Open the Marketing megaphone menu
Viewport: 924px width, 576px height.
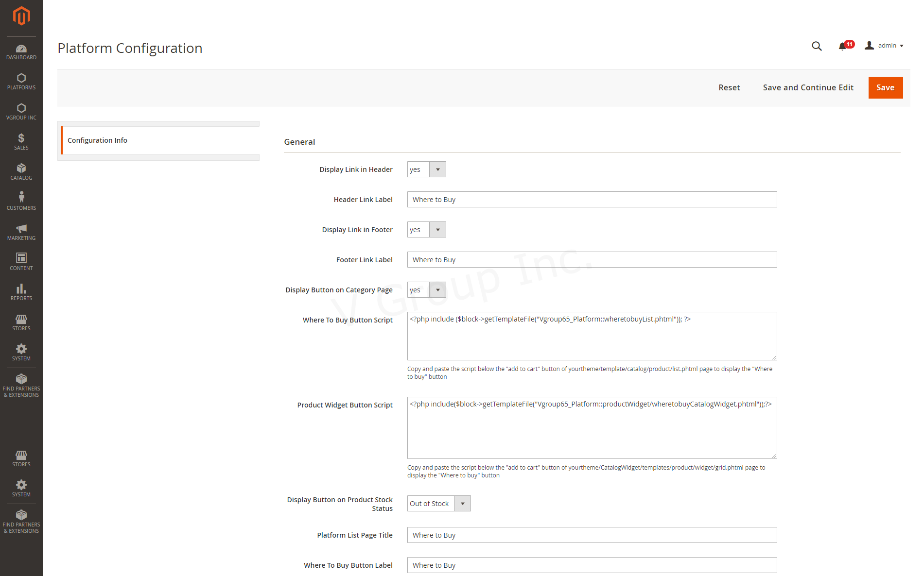21,232
